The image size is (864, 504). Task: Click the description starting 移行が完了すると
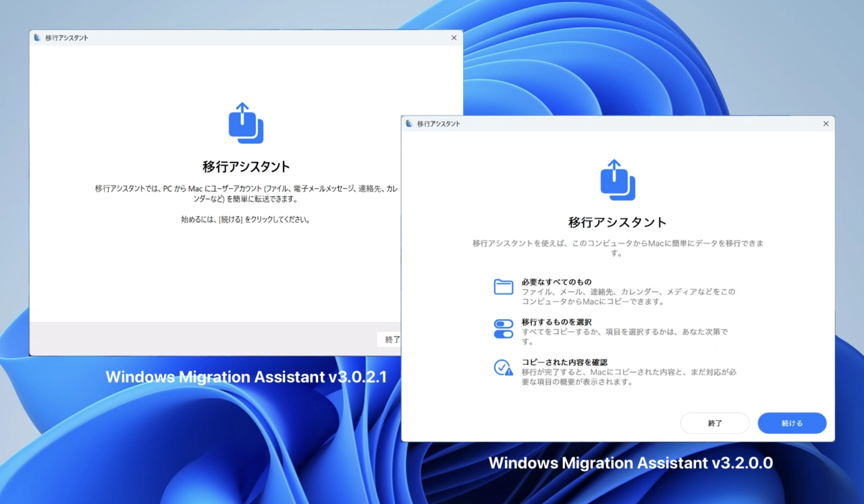pos(628,376)
